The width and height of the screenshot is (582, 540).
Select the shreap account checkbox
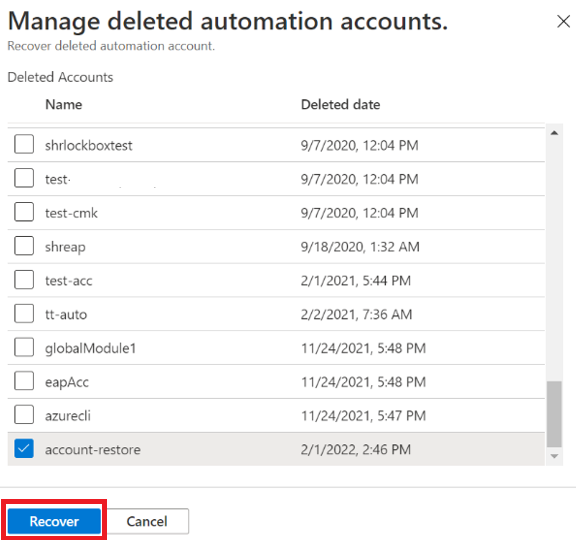click(24, 246)
